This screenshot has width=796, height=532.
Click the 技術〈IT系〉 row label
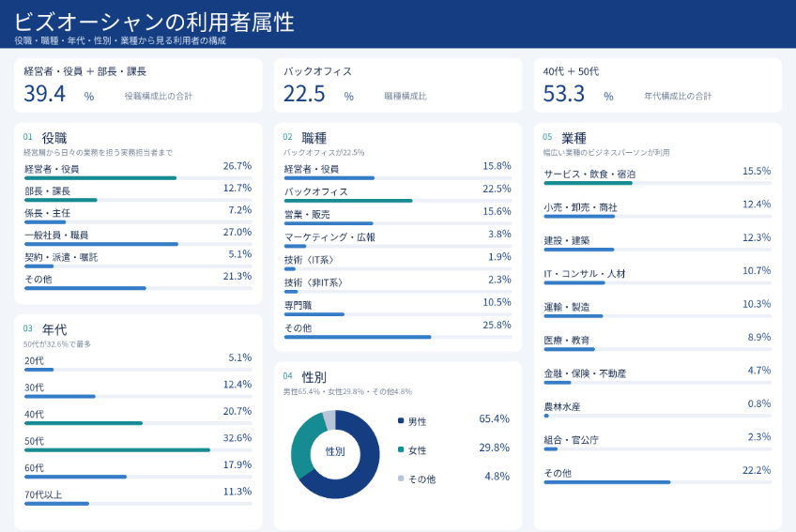point(309,260)
